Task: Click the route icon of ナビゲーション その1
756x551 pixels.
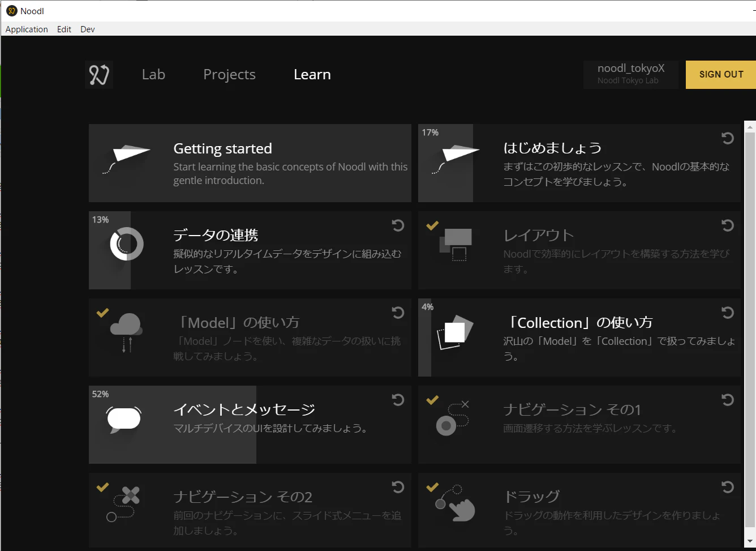Action: (453, 418)
